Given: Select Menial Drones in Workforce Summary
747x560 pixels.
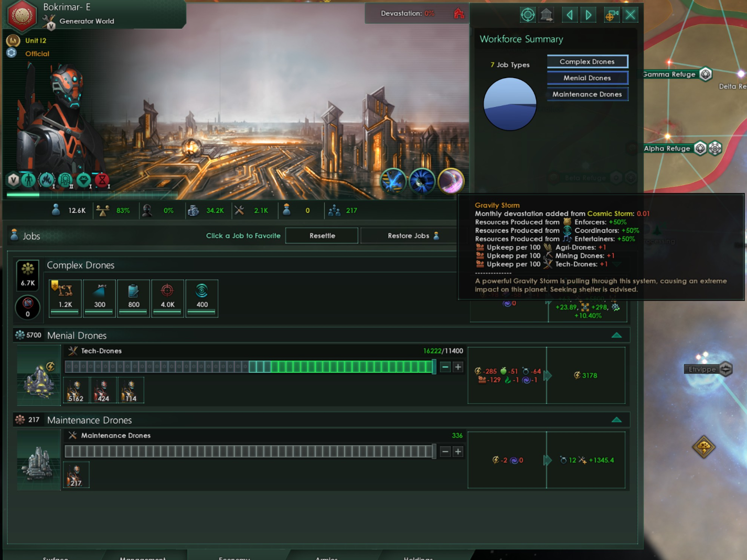Looking at the screenshot, I should [587, 78].
